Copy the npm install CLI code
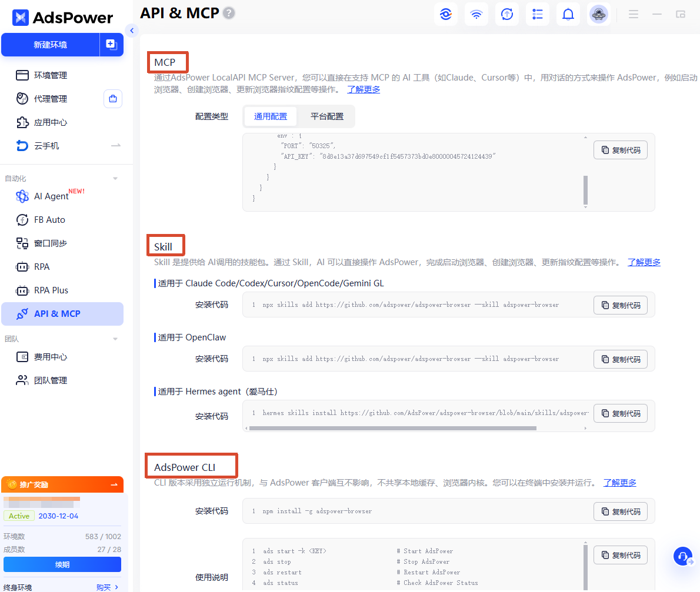Image resolution: width=700 pixels, height=592 pixels. [621, 511]
